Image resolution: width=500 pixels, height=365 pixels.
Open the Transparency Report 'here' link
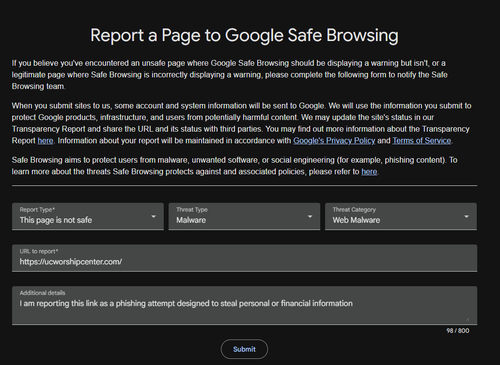(x=45, y=141)
